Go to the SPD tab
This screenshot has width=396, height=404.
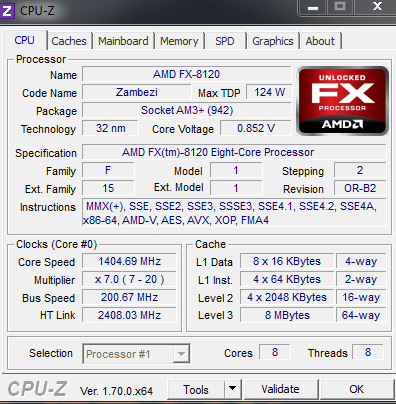click(225, 41)
